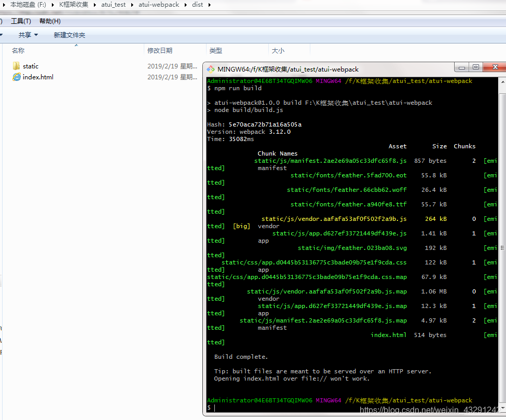Expand arrow after dist breadcrumb
The height and width of the screenshot is (420, 506).
click(210, 5)
